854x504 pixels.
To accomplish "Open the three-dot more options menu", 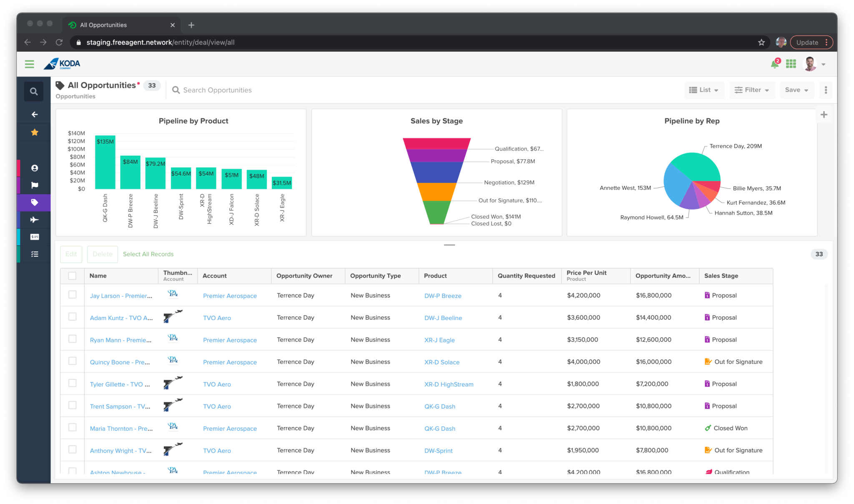I will pos(826,90).
